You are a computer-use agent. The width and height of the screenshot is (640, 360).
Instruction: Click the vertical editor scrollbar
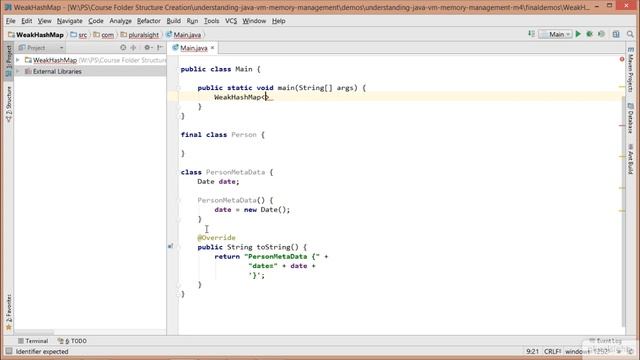pos(623,210)
